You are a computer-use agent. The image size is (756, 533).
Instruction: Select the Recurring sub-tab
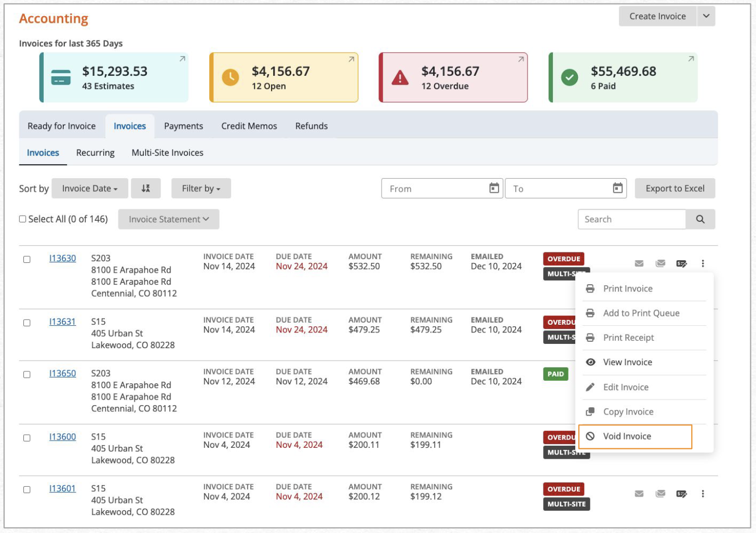point(96,153)
